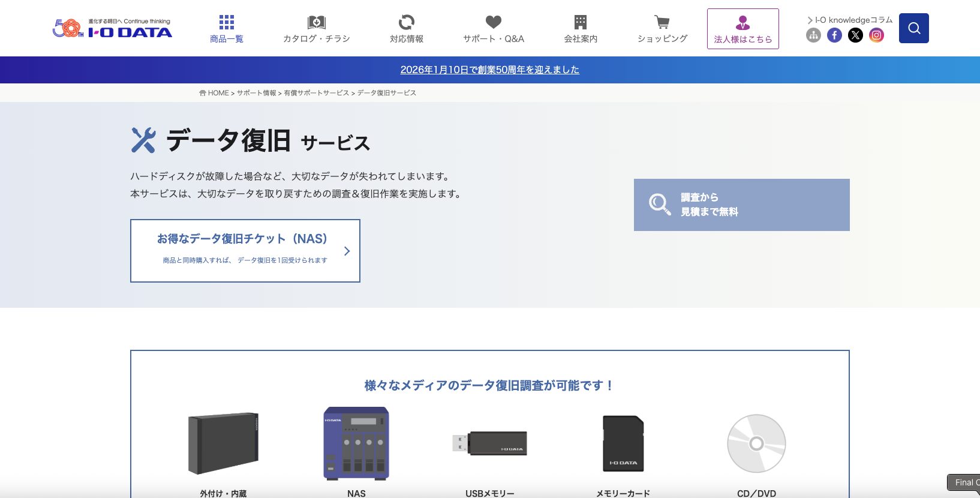Open the sitemap icon next to Facebook
The width and height of the screenshot is (980, 498).
tap(813, 35)
